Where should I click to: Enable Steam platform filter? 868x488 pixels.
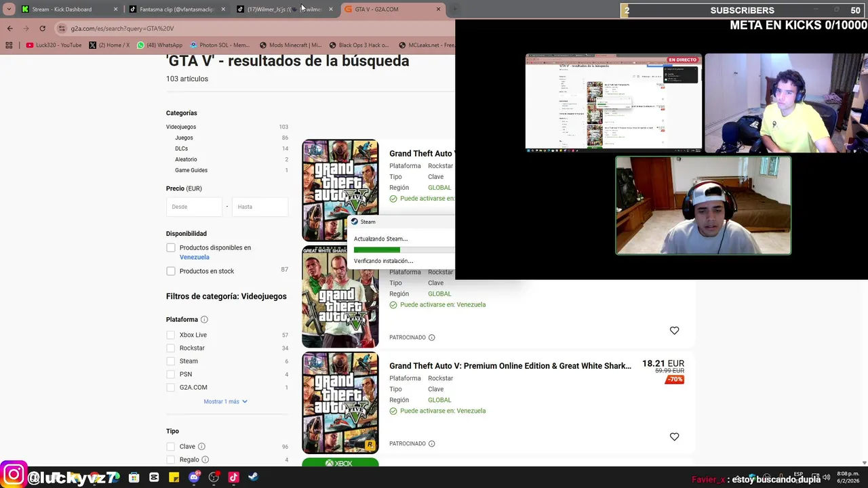pyautogui.click(x=171, y=361)
